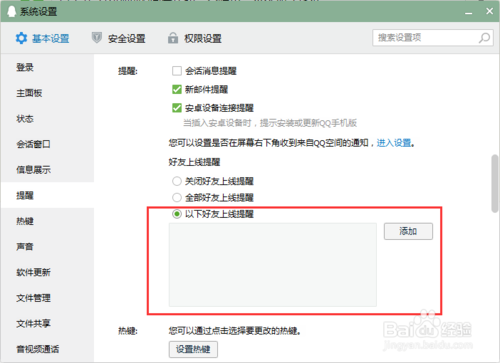500x363 pixels.
Task: Click the magnifier icon in search box
Action: tap(484, 38)
